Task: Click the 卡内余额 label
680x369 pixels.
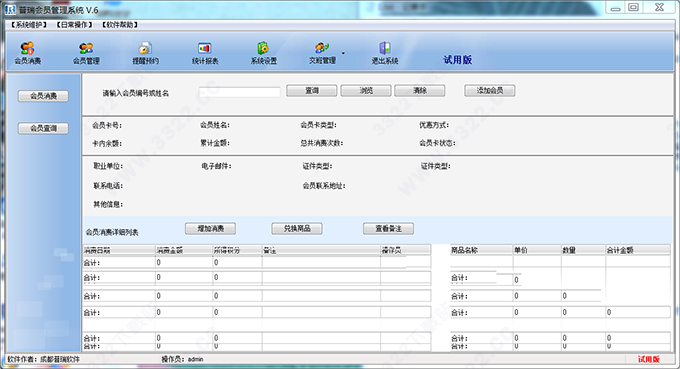Action: (x=107, y=143)
